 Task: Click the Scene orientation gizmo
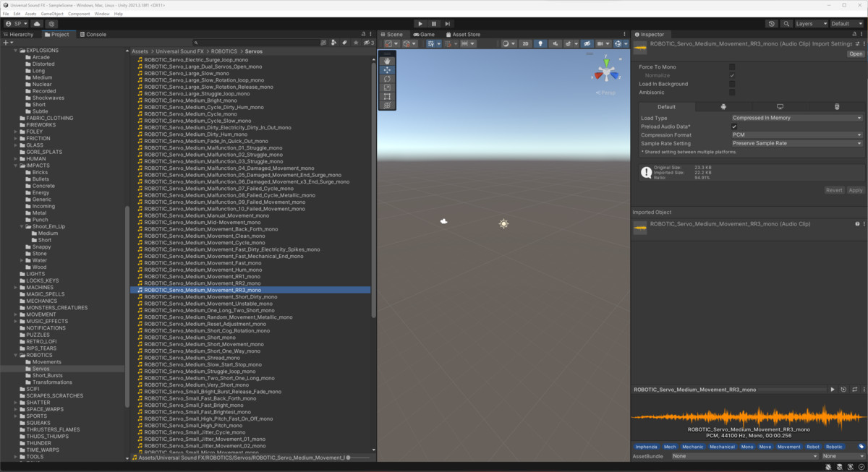tap(605, 72)
